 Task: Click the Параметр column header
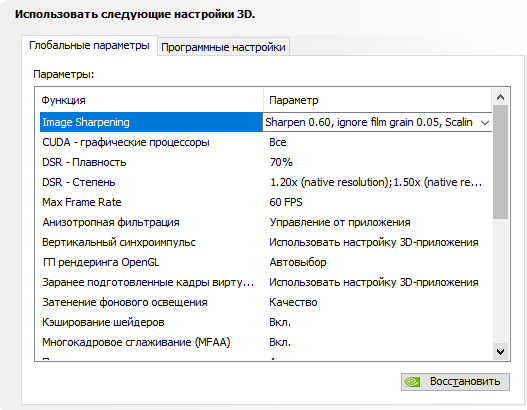[x=377, y=100]
